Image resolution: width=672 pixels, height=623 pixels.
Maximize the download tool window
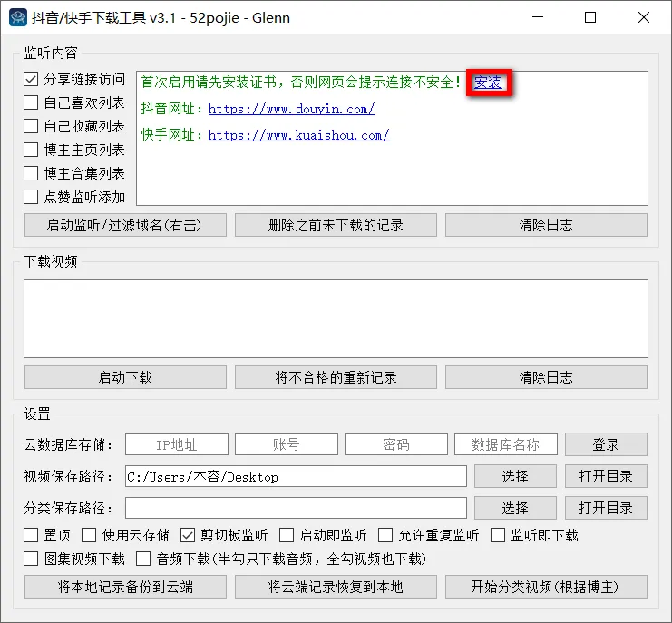(590, 17)
